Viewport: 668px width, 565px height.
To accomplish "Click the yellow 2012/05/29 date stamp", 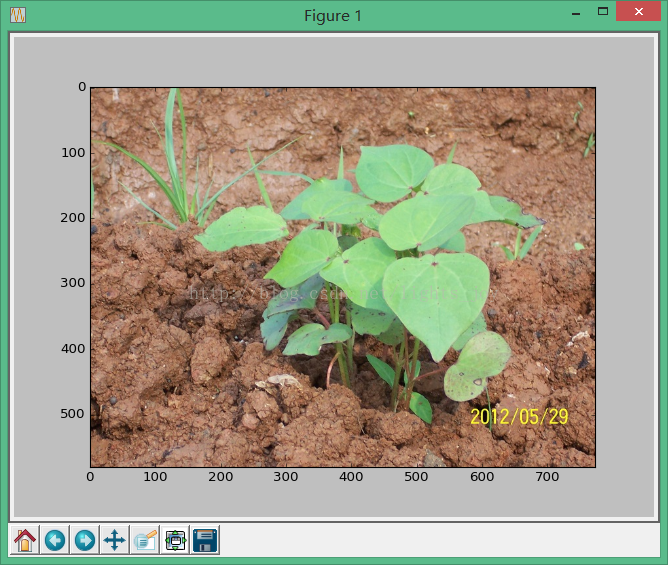I will 519,417.
